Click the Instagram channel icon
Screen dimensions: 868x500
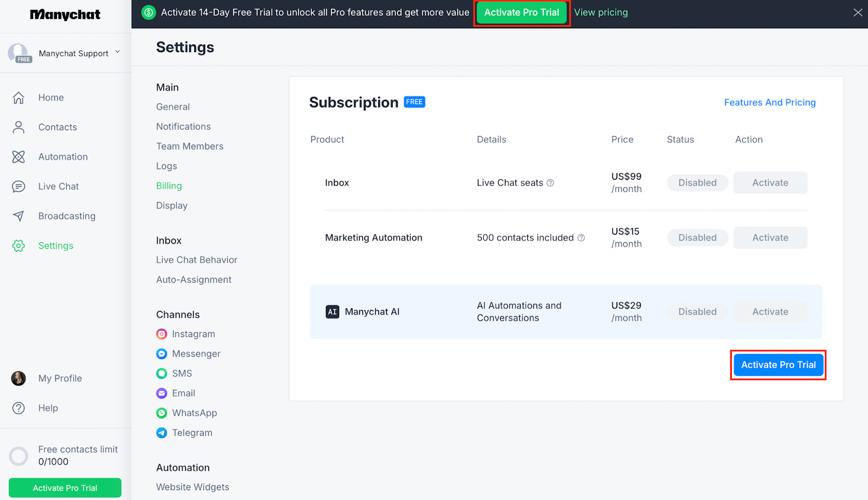point(162,334)
